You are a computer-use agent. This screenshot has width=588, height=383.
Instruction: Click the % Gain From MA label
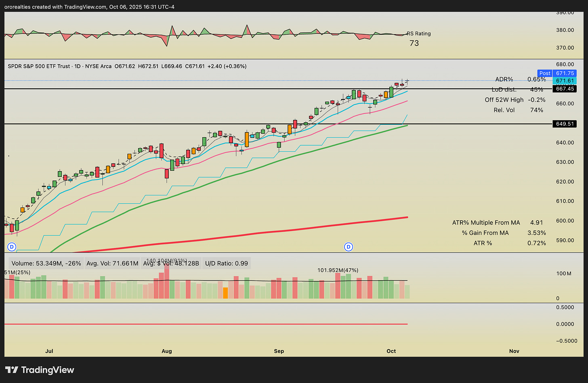click(x=485, y=233)
